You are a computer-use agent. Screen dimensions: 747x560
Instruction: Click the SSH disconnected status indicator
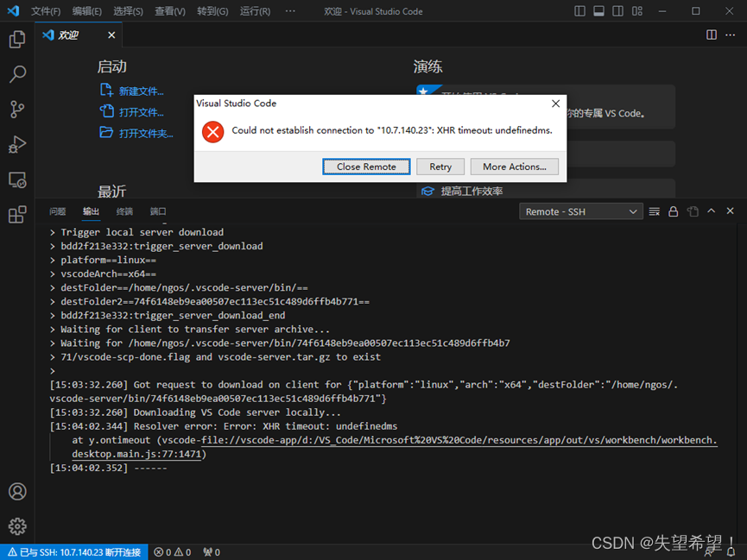pyautogui.click(x=74, y=552)
